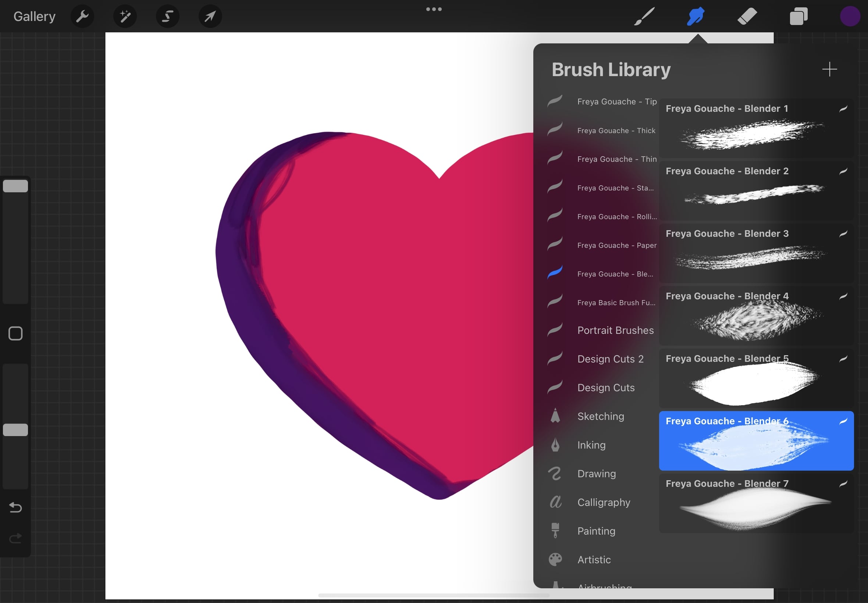Select the Adjustments magic wand tool

(x=125, y=16)
